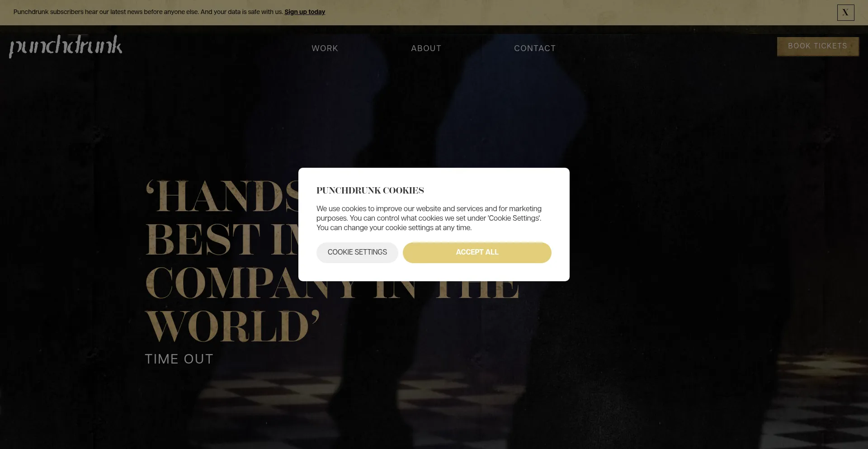Click the cookie policy description paragraph
This screenshot has height=449, width=868.
[x=429, y=218]
